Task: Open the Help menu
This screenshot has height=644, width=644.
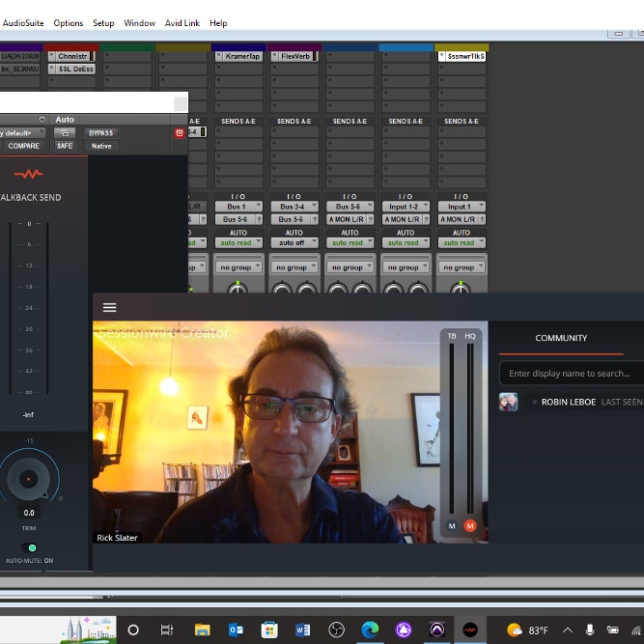Action: coord(218,23)
